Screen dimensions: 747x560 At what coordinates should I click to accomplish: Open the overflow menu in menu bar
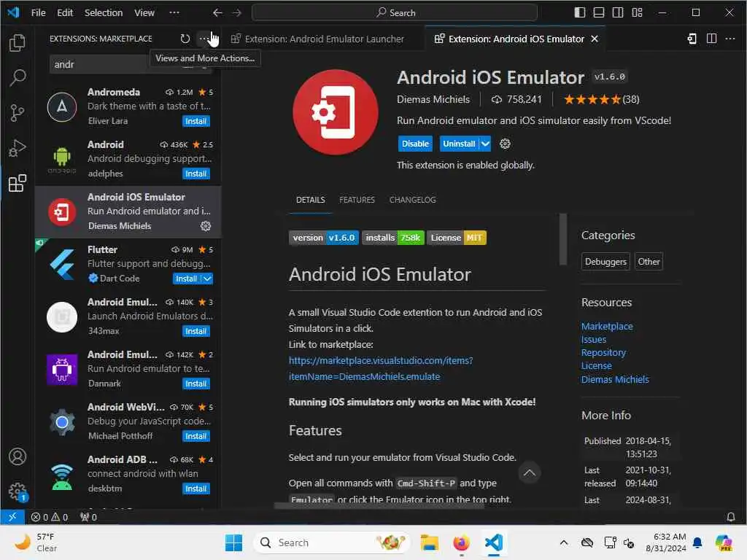point(174,13)
